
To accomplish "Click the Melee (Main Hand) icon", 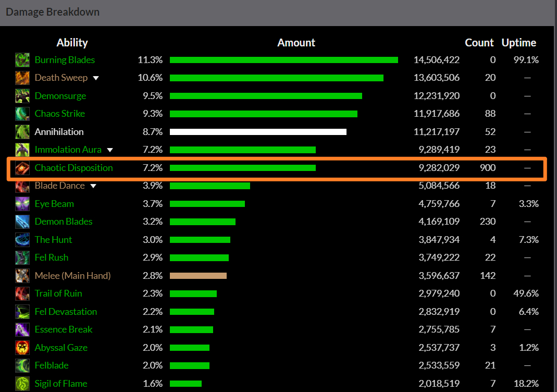I will point(22,276).
